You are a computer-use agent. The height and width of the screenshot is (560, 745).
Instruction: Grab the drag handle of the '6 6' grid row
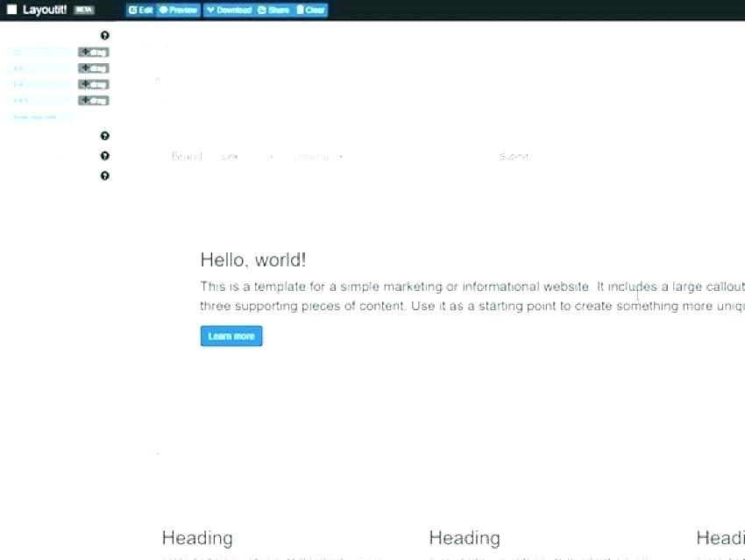(94, 68)
